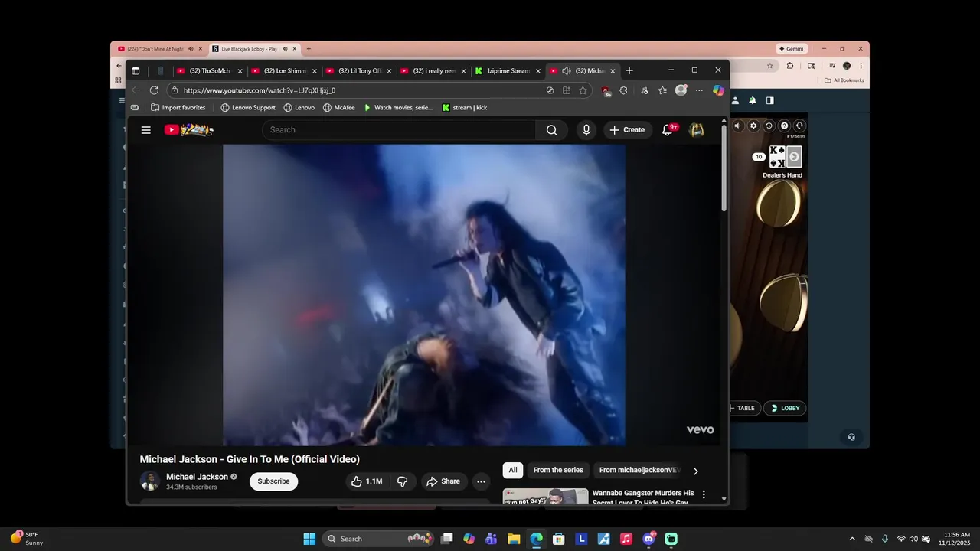
Task: Click YouTube Create button
Action: [x=628, y=130]
